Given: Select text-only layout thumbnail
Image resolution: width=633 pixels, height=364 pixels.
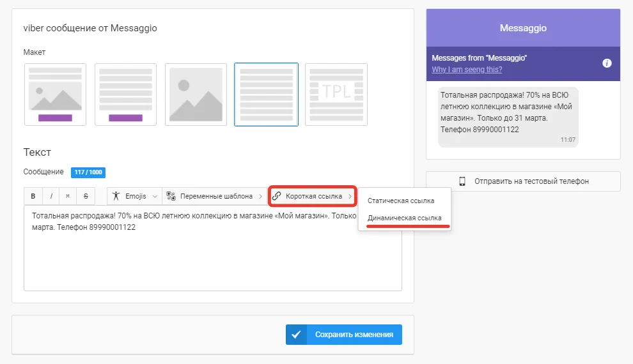Looking at the screenshot, I should click(x=266, y=95).
